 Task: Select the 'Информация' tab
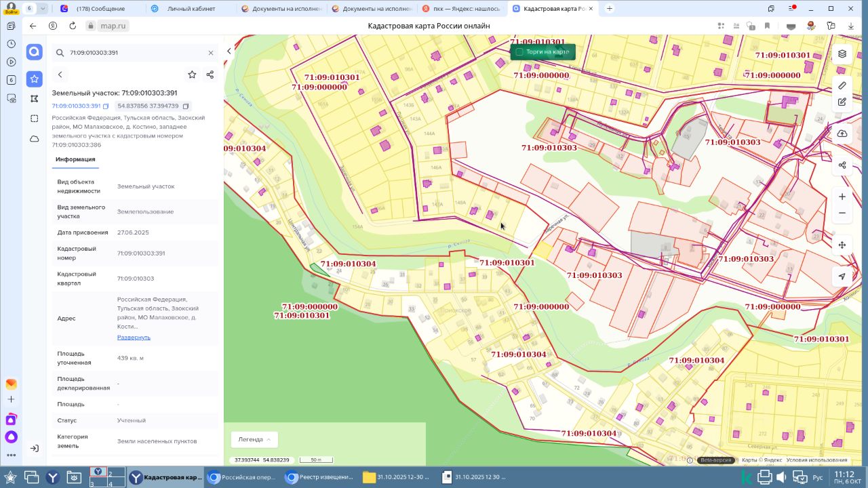pyautogui.click(x=75, y=159)
